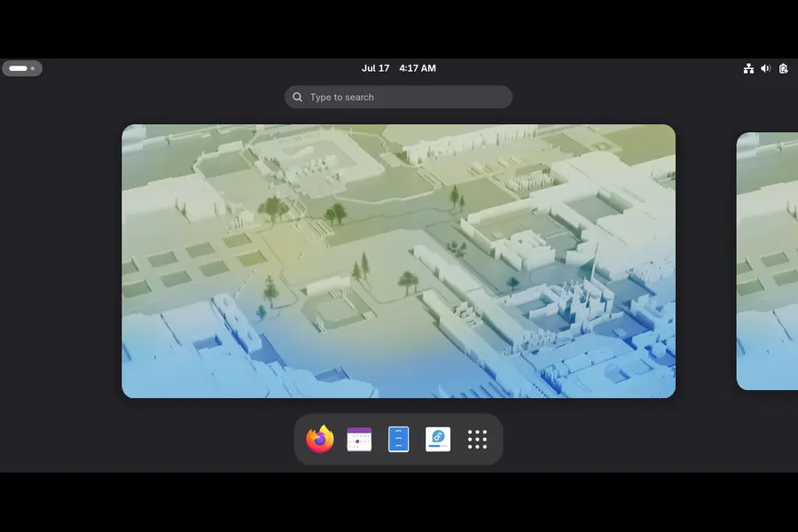Click the battery charging indicator icon

click(x=783, y=68)
